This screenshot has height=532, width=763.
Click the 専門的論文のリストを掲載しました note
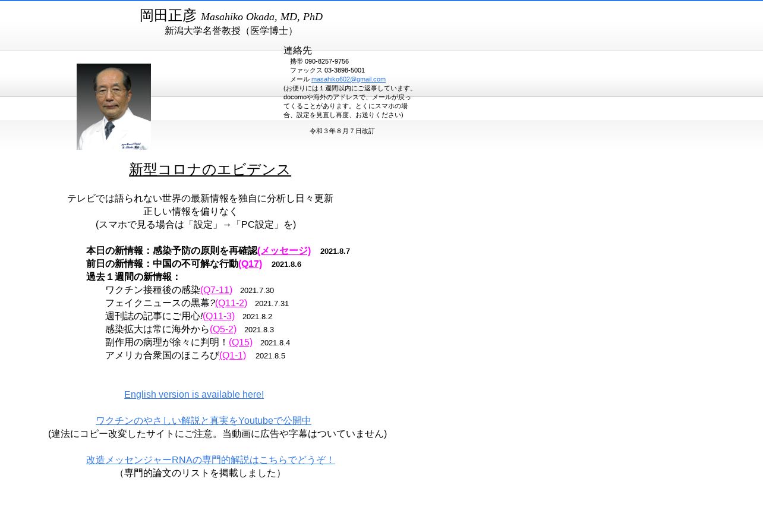200,473
